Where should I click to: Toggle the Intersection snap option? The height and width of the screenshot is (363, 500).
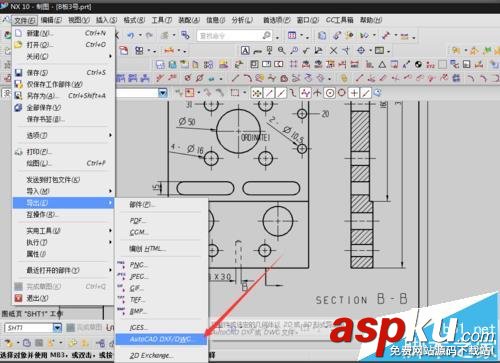317,93
